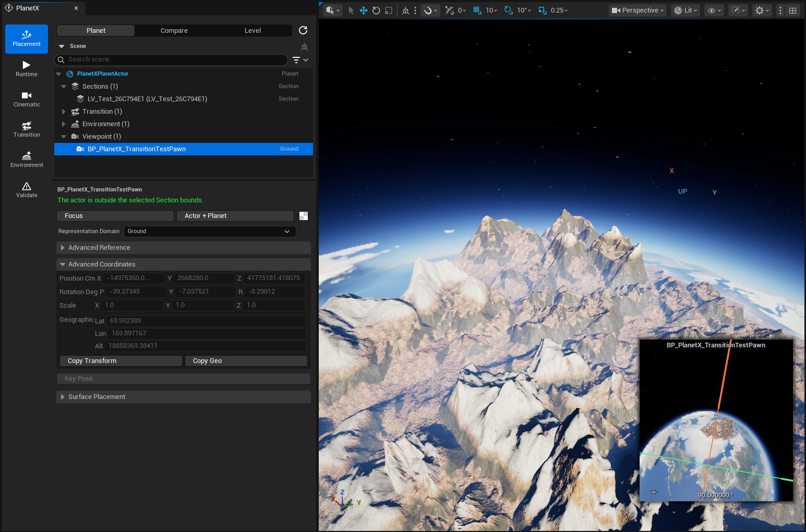Open the Perspective view dropdown
Image resolution: width=806 pixels, height=532 pixels.
[x=637, y=10]
